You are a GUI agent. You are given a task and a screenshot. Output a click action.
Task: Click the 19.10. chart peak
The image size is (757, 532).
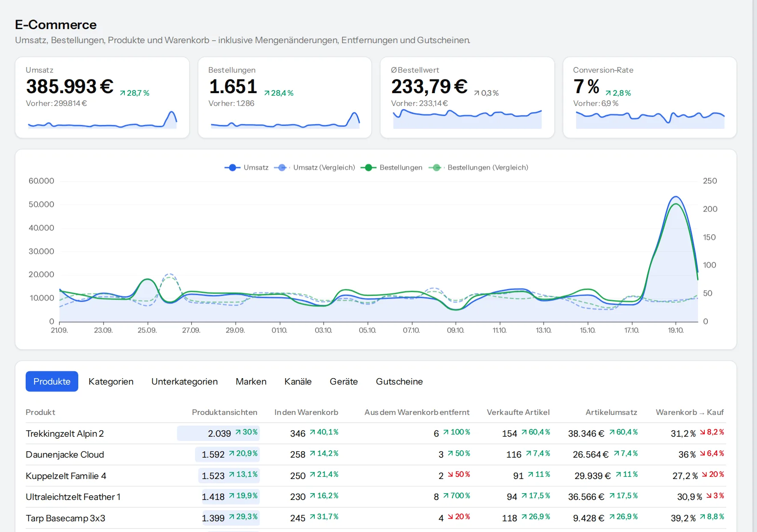pyautogui.click(x=675, y=197)
